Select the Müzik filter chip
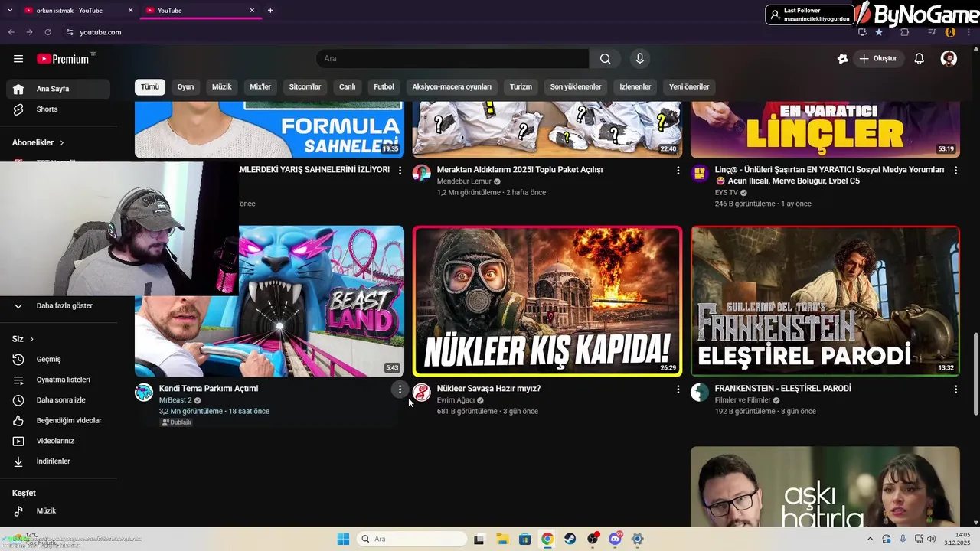The width and height of the screenshot is (980, 551). click(x=222, y=86)
